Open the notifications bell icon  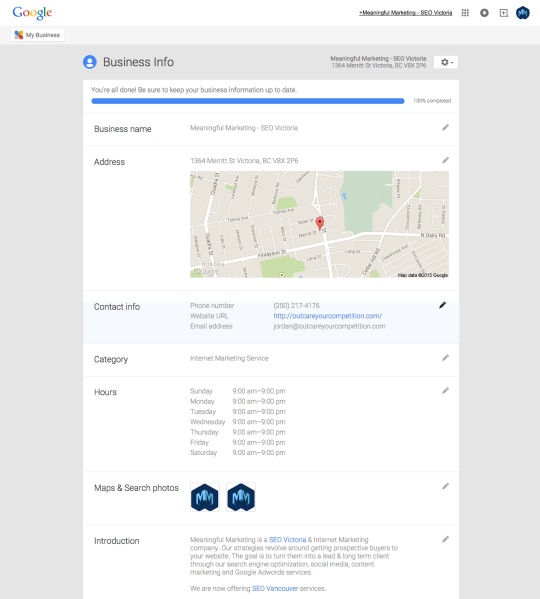(x=484, y=13)
